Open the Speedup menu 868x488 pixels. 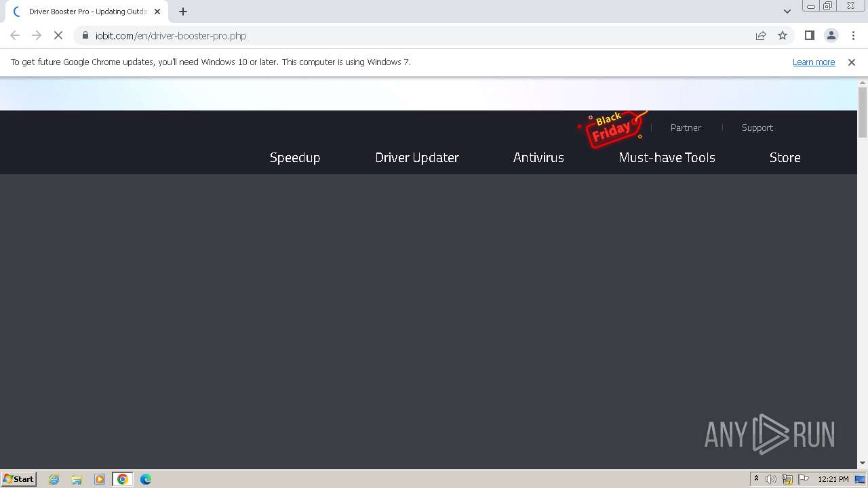pyautogui.click(x=295, y=157)
